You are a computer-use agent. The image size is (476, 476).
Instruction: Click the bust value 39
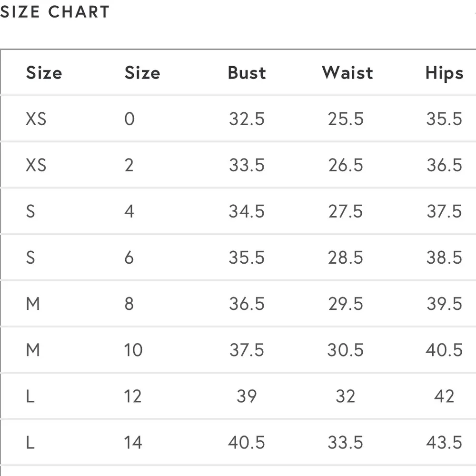pos(247,396)
